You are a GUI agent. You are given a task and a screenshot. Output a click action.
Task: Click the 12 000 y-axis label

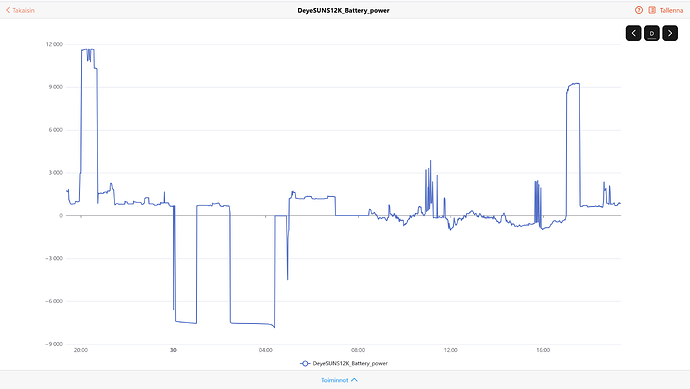pos(54,44)
